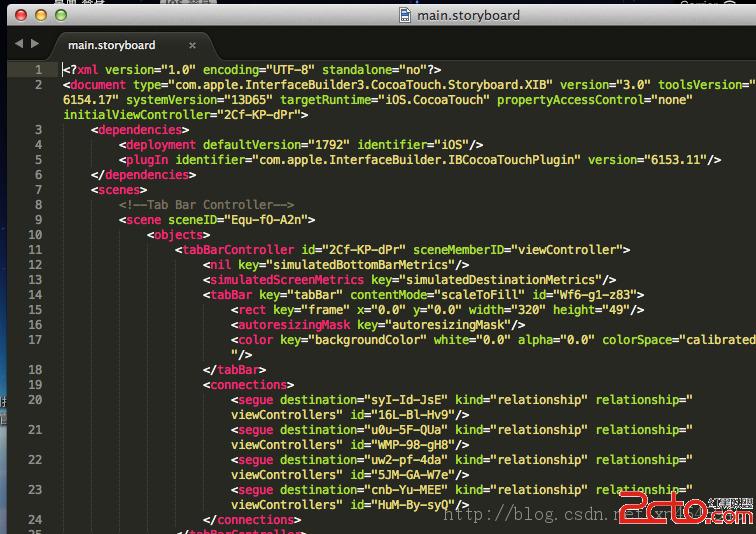Go to next tab with right arrow

[x=36, y=44]
